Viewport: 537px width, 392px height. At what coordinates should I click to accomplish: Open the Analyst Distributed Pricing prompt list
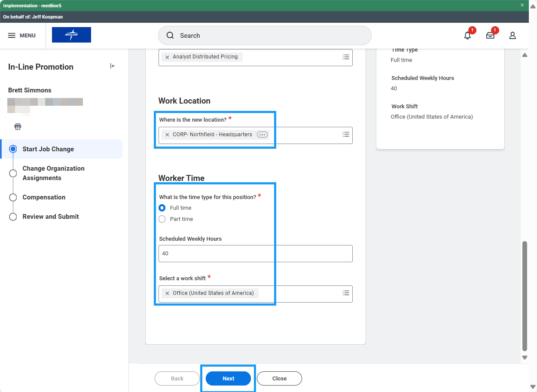[346, 57]
